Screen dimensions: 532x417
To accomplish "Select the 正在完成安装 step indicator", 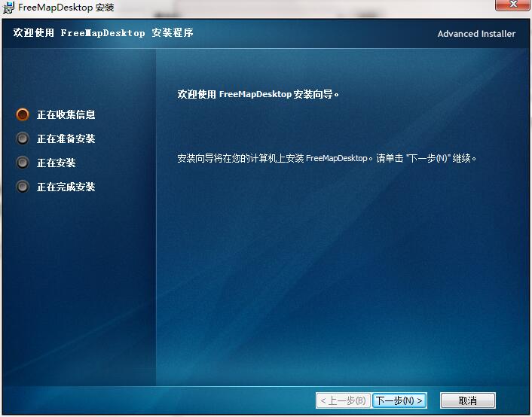I will click(x=23, y=187).
